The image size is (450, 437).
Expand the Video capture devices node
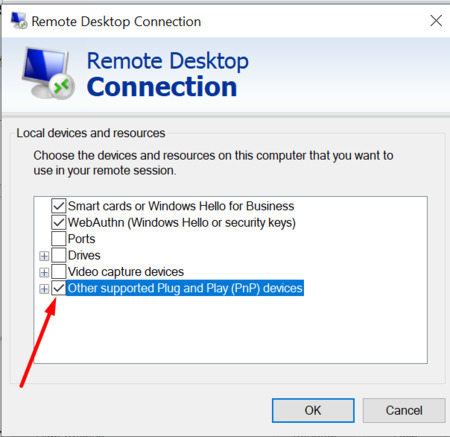tap(44, 272)
